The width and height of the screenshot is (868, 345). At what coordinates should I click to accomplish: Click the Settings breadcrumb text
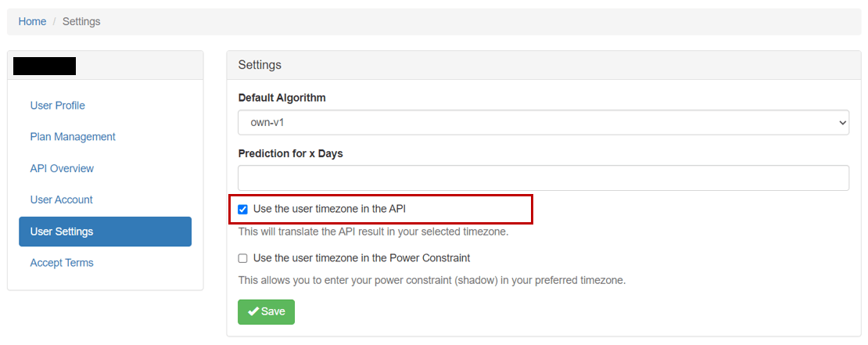click(x=81, y=22)
